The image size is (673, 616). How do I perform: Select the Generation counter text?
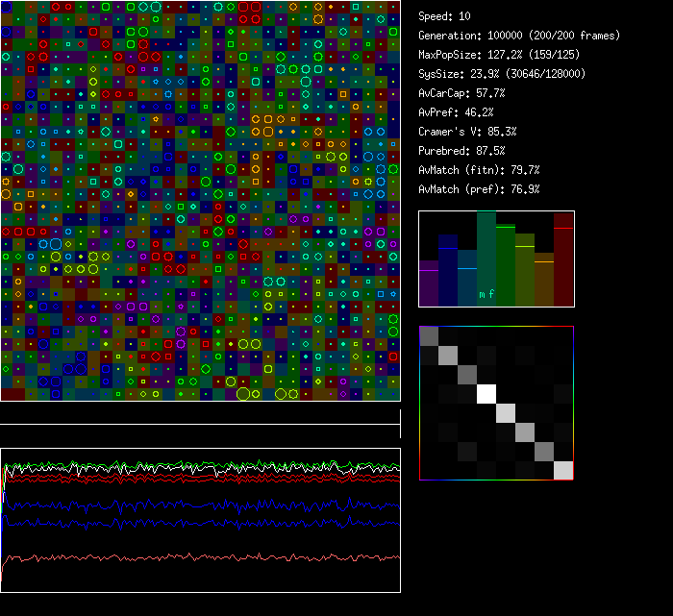click(519, 36)
